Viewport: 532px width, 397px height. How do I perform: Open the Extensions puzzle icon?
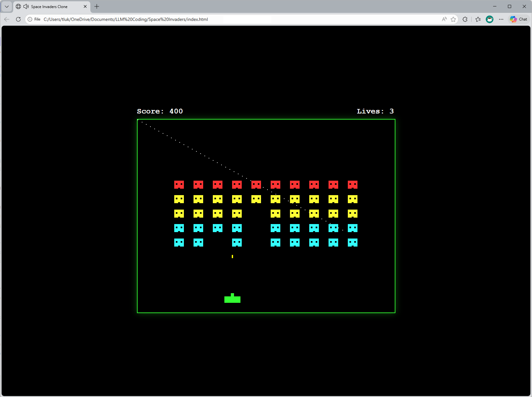(x=465, y=19)
